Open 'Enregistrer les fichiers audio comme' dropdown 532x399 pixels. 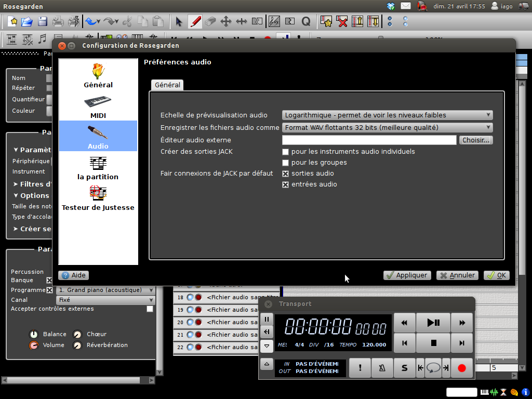coord(387,128)
